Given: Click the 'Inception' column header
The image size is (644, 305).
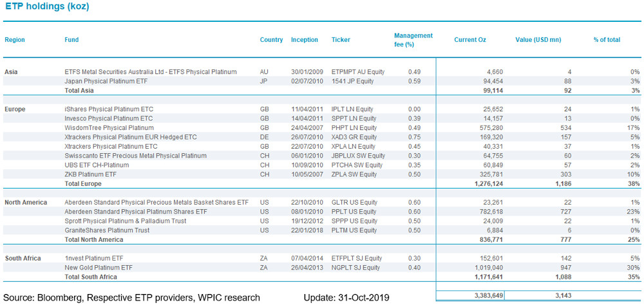Looking at the screenshot, I should 305,40.
